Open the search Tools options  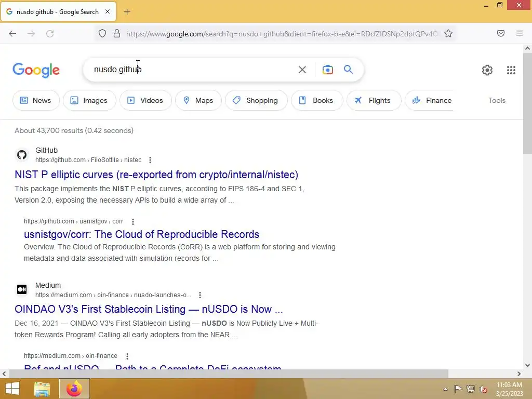(497, 100)
